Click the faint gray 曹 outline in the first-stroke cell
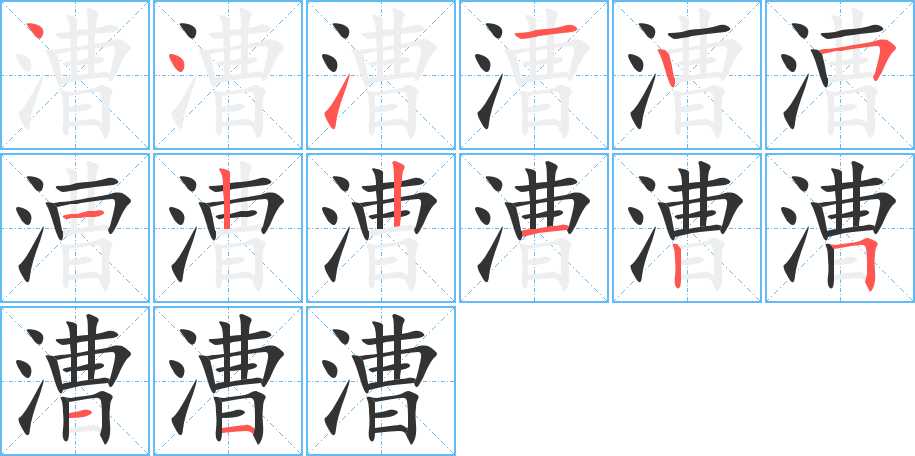 pos(88,73)
